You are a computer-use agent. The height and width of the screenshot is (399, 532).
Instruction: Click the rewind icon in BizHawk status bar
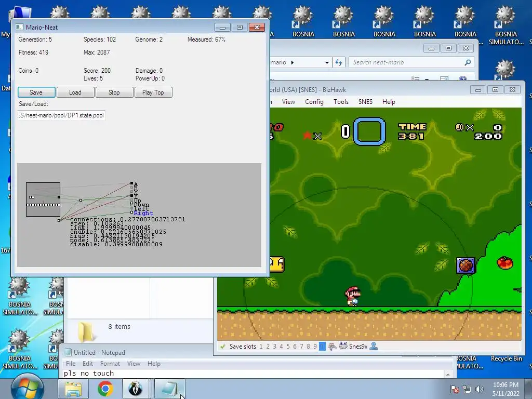coord(332,347)
